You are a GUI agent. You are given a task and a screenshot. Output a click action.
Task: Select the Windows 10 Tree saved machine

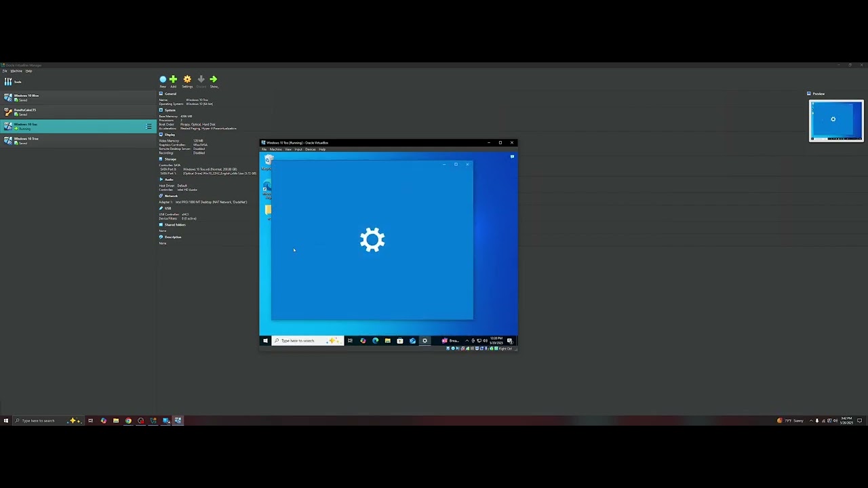point(78,140)
